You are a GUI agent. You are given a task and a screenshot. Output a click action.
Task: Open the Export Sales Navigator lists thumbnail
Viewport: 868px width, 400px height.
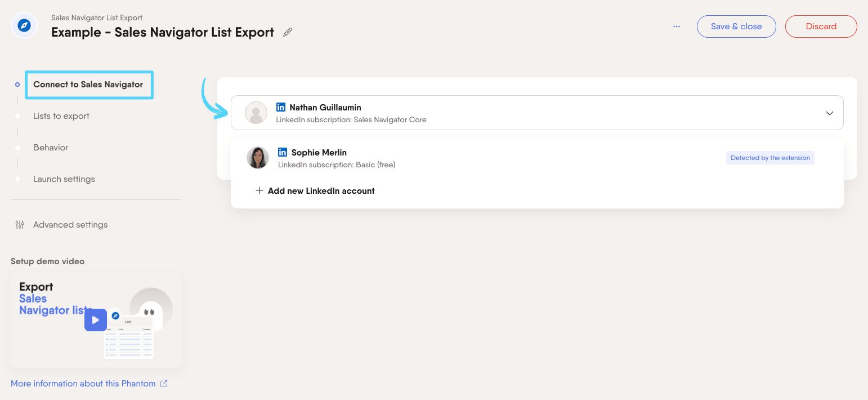click(x=96, y=320)
